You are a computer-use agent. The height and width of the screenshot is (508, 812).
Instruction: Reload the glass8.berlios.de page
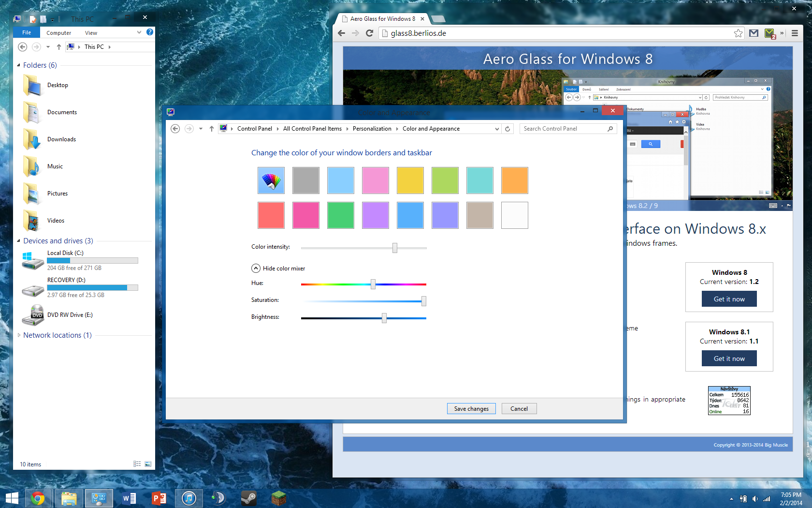point(369,33)
